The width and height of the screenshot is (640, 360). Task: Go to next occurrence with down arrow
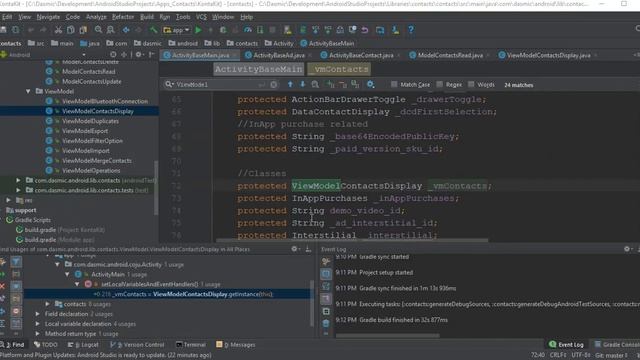[x=302, y=84]
